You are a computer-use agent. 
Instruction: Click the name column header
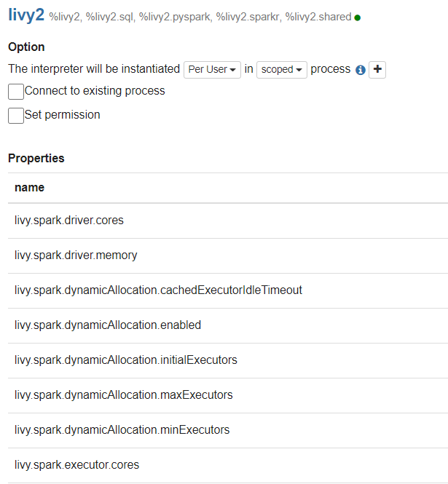pos(30,187)
